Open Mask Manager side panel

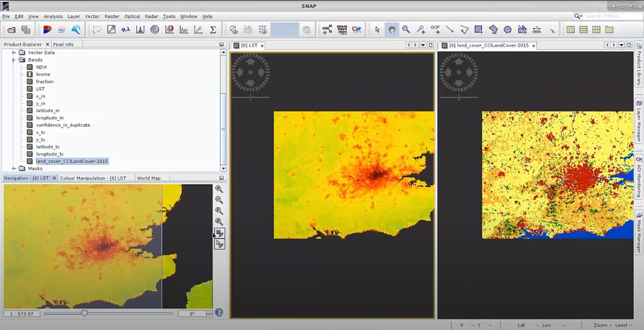click(639, 233)
